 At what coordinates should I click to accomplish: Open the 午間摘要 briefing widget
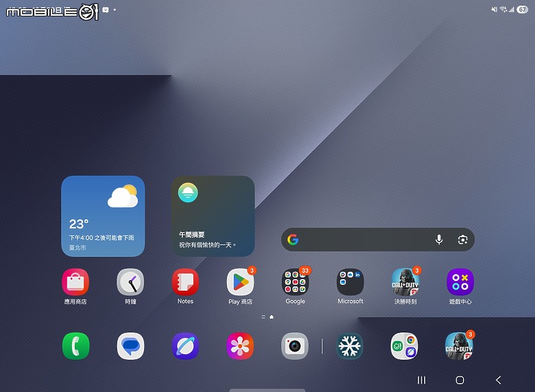tap(213, 216)
